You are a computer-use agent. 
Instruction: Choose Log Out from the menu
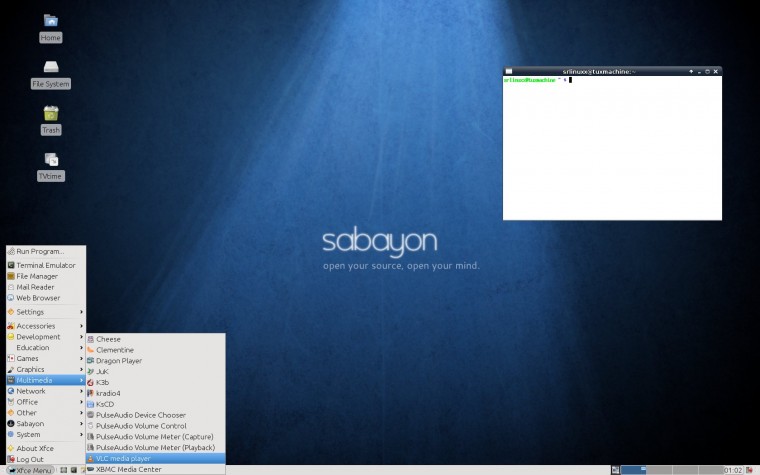(x=46, y=459)
